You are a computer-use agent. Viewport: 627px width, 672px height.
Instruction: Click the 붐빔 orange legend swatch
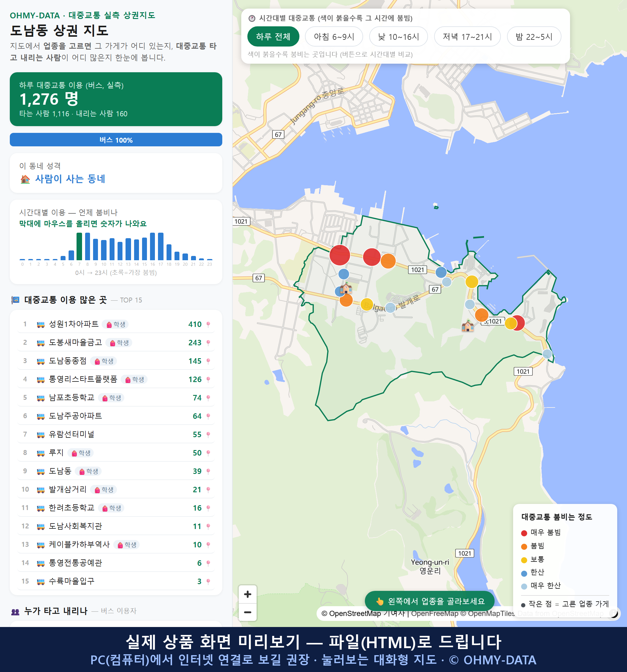pyautogui.click(x=524, y=546)
